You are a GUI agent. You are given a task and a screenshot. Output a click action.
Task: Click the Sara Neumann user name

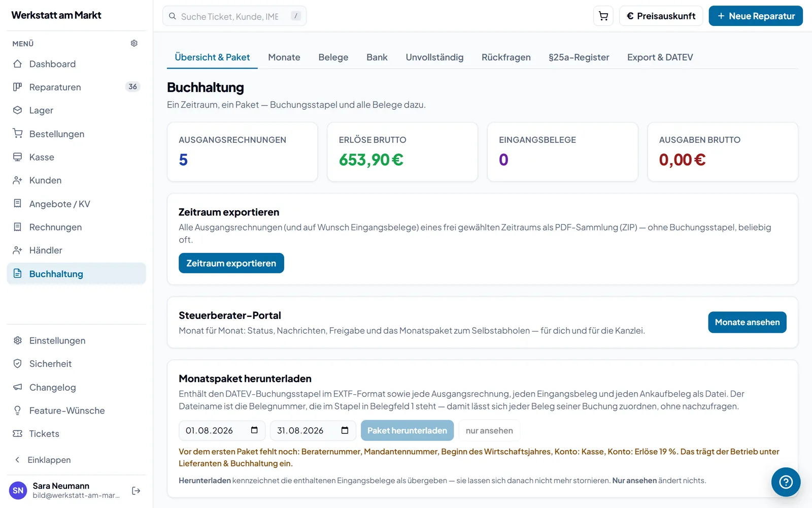61,486
